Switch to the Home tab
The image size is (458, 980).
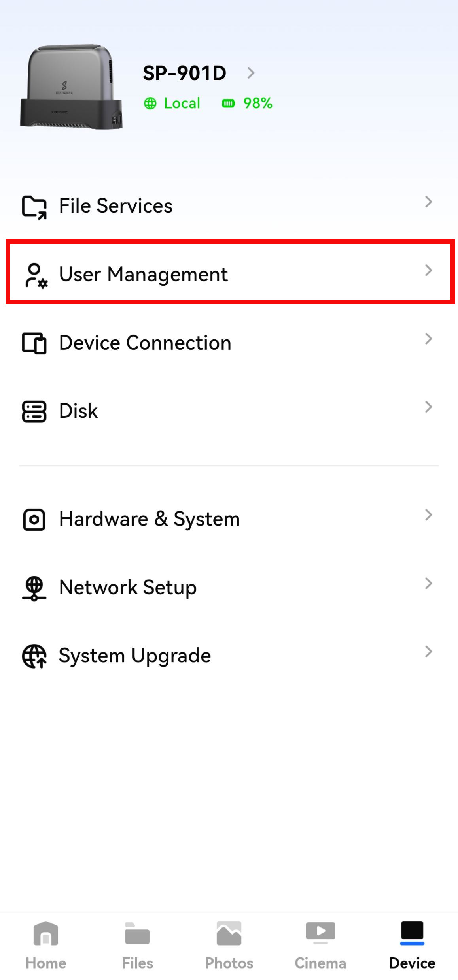(46, 945)
